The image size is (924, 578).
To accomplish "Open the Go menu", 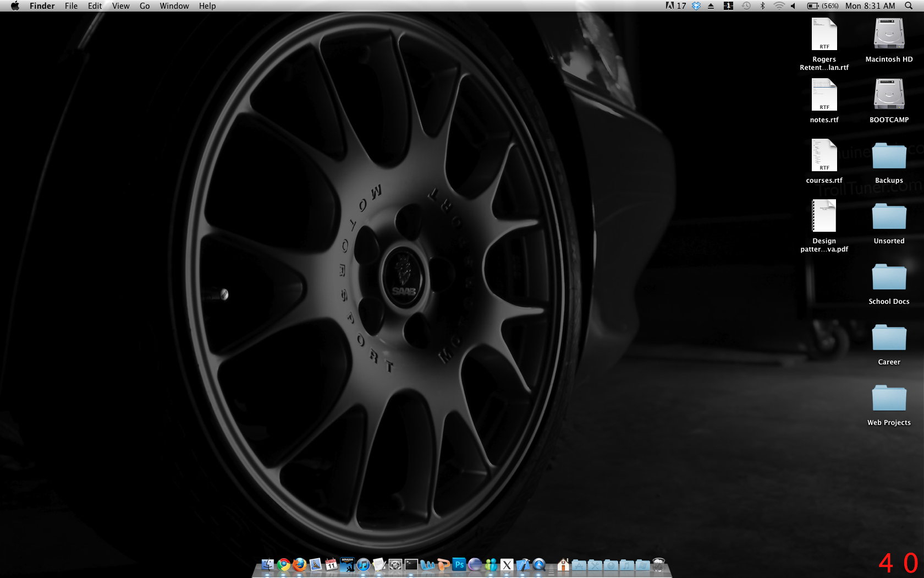I will 145,6.
